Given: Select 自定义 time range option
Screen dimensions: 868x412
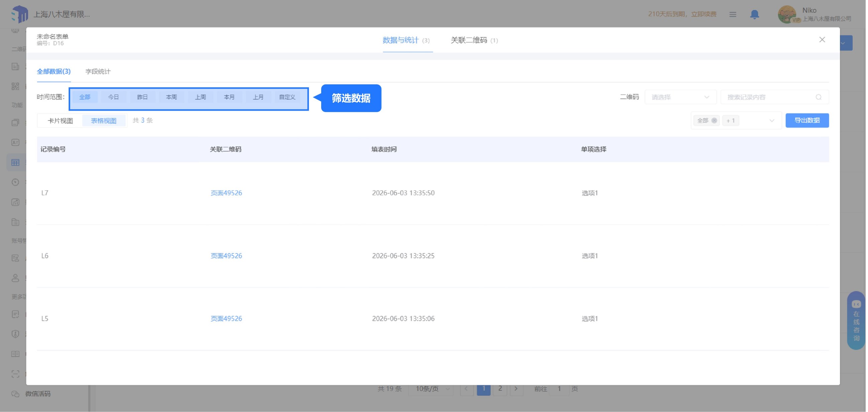Looking at the screenshot, I should [288, 97].
